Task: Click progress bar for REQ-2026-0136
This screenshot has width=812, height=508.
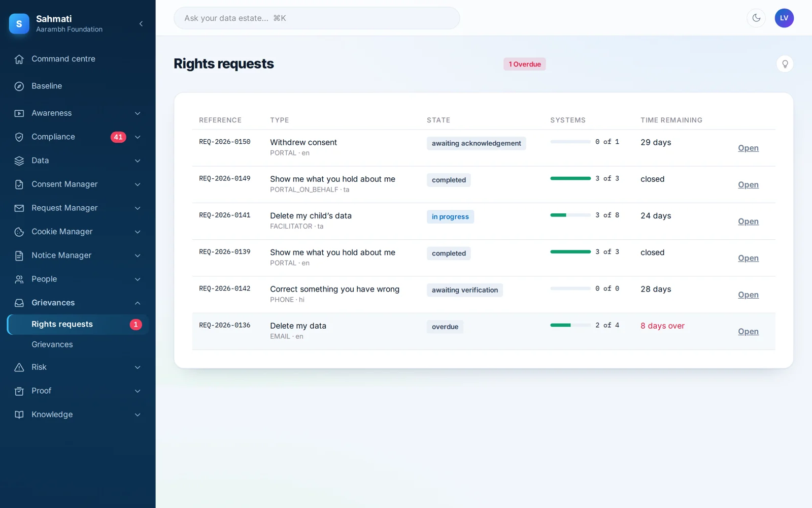Action: click(570, 325)
